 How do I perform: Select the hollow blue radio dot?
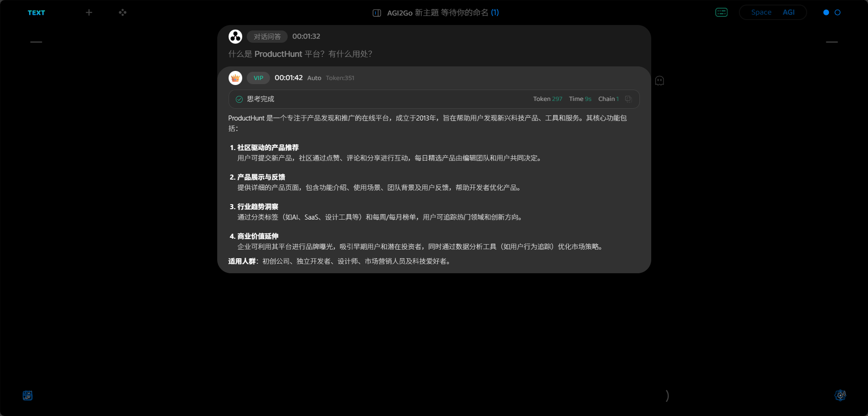point(837,12)
